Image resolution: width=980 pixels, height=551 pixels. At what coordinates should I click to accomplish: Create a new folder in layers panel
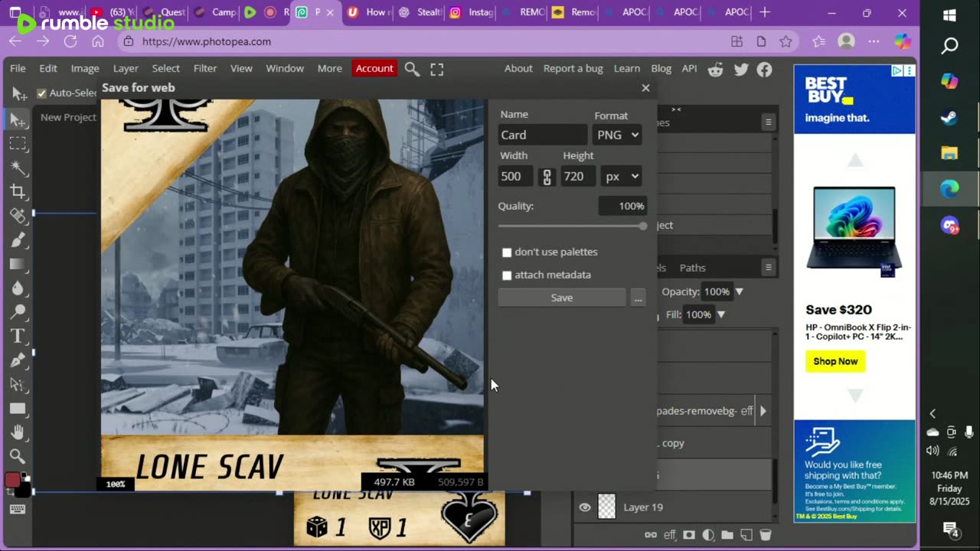[727, 535]
